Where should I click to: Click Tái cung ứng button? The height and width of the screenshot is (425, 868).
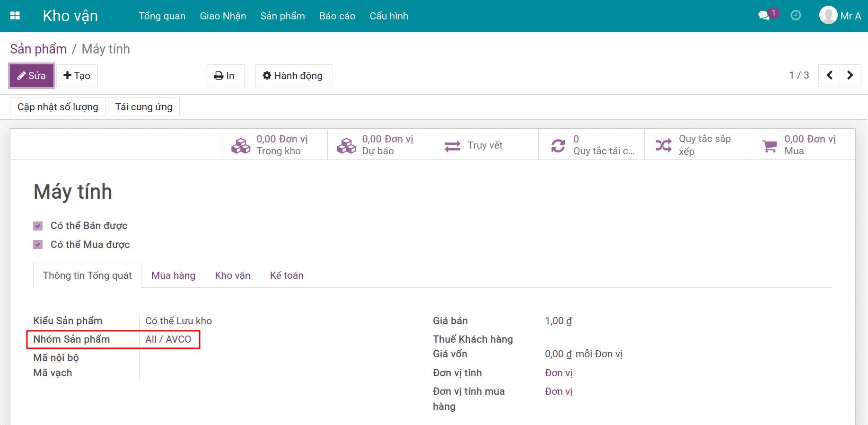(144, 107)
